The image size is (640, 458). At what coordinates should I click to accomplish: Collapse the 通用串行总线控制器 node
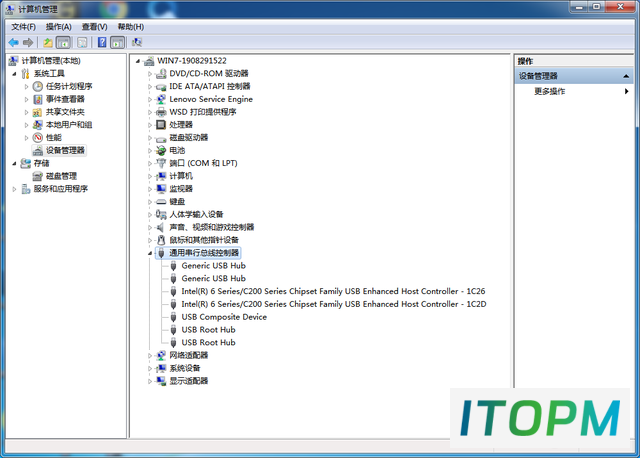150,253
